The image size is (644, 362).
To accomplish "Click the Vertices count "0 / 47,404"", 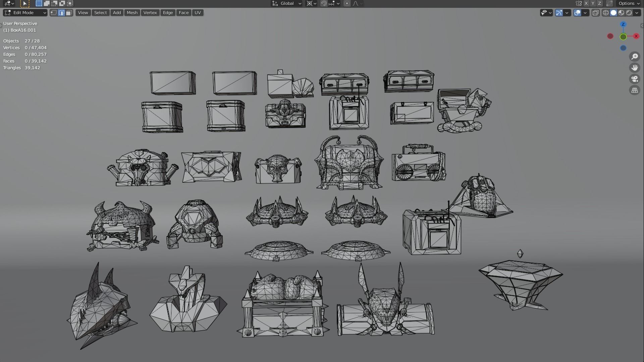I will (36, 48).
